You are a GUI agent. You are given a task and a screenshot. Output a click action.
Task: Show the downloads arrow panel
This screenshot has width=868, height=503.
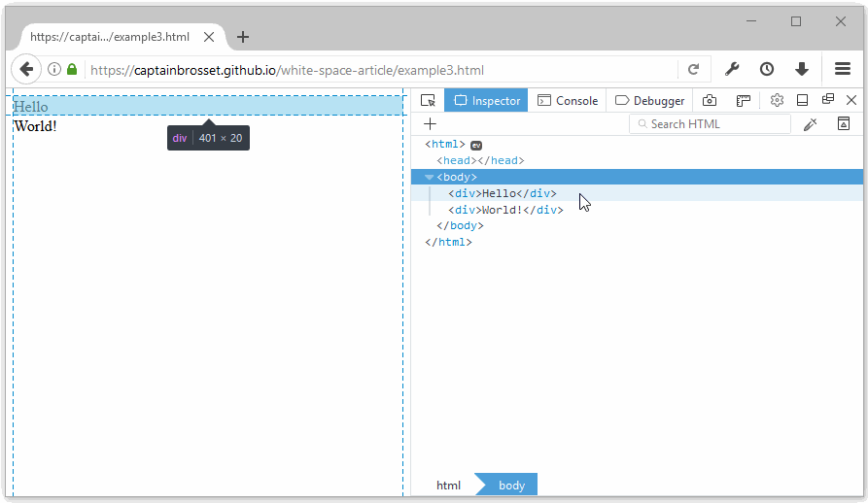(x=801, y=69)
